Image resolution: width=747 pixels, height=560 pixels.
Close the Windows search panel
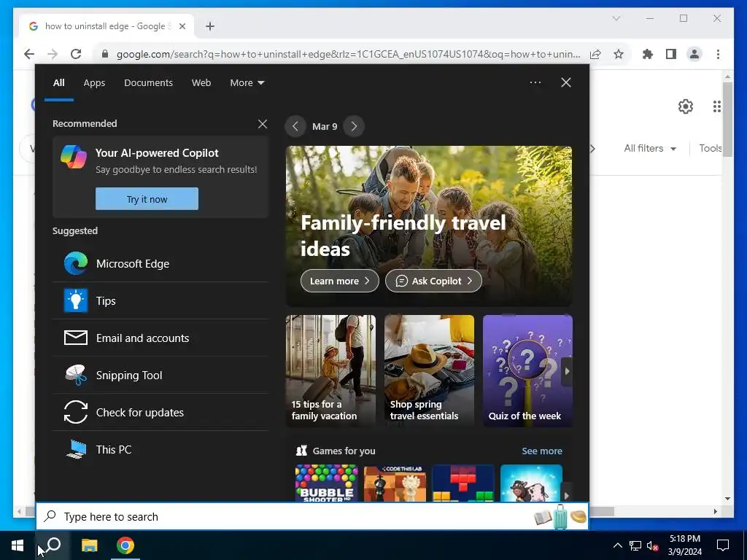pyautogui.click(x=566, y=82)
